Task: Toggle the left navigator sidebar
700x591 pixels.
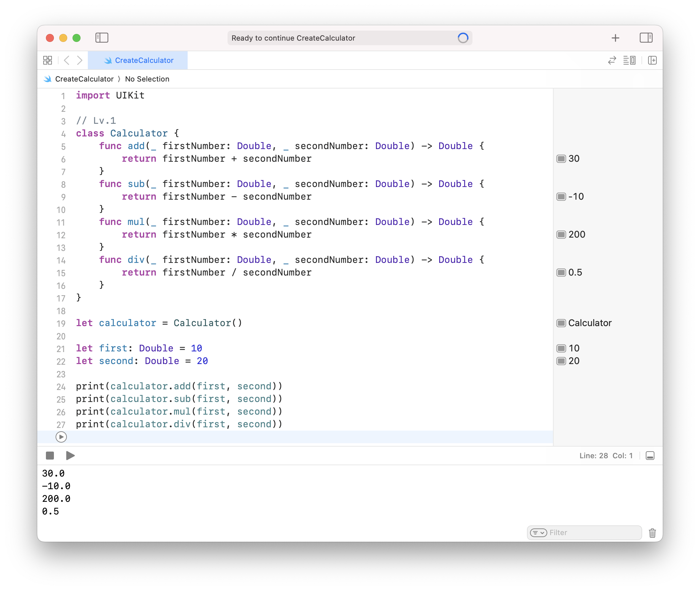Action: pyautogui.click(x=102, y=38)
